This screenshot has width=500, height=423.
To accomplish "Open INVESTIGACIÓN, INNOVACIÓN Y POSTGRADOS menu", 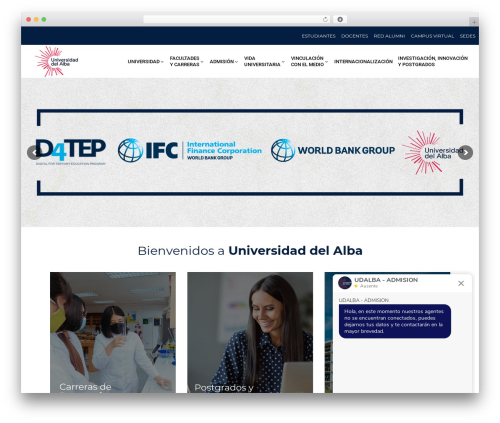I will tap(433, 61).
